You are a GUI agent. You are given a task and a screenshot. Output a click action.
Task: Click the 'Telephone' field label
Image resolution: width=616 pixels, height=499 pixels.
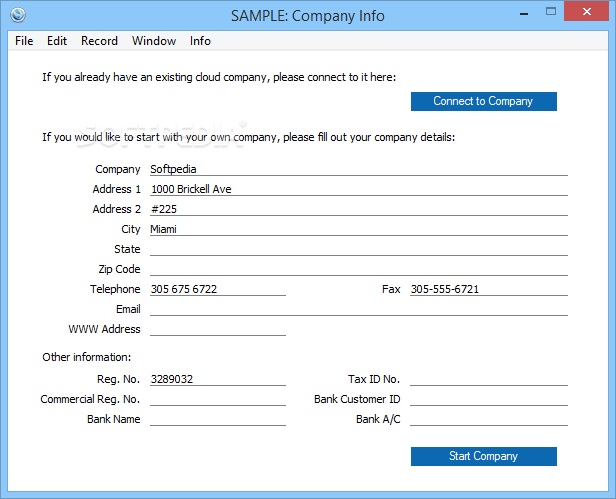[x=115, y=289]
